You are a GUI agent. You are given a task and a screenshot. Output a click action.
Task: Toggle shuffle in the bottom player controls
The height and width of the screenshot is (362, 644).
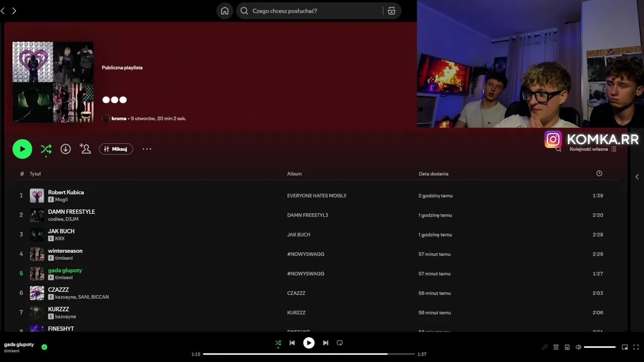coord(278,343)
